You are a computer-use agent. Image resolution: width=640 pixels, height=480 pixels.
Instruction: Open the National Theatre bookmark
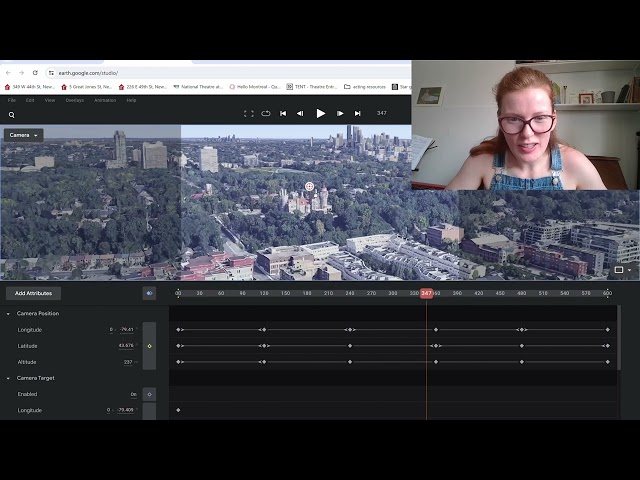198,87
